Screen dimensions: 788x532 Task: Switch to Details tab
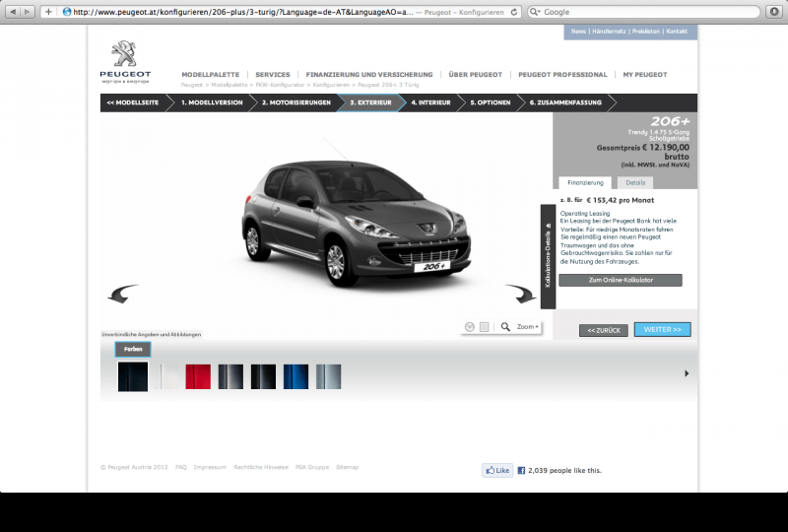coord(635,183)
